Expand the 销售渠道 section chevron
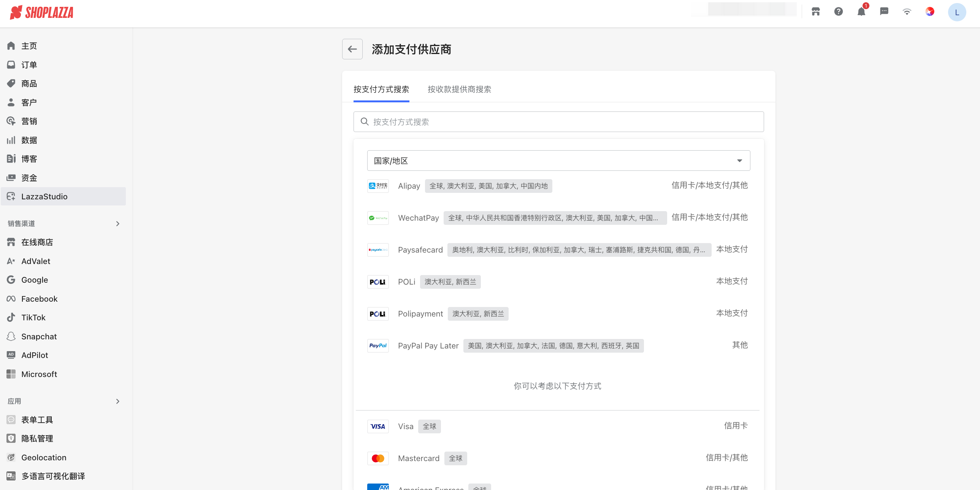This screenshot has height=490, width=980. pyautogui.click(x=117, y=223)
